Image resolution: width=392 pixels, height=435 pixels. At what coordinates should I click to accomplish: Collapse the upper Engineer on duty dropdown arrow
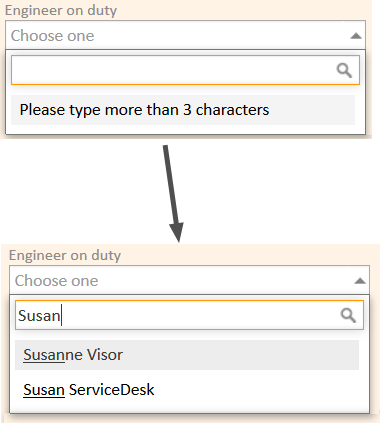pyautogui.click(x=356, y=36)
